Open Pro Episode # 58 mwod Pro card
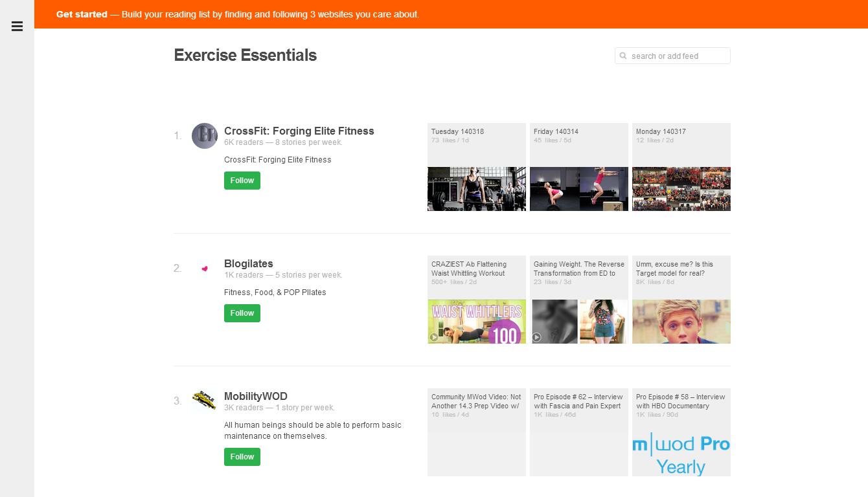 681,432
